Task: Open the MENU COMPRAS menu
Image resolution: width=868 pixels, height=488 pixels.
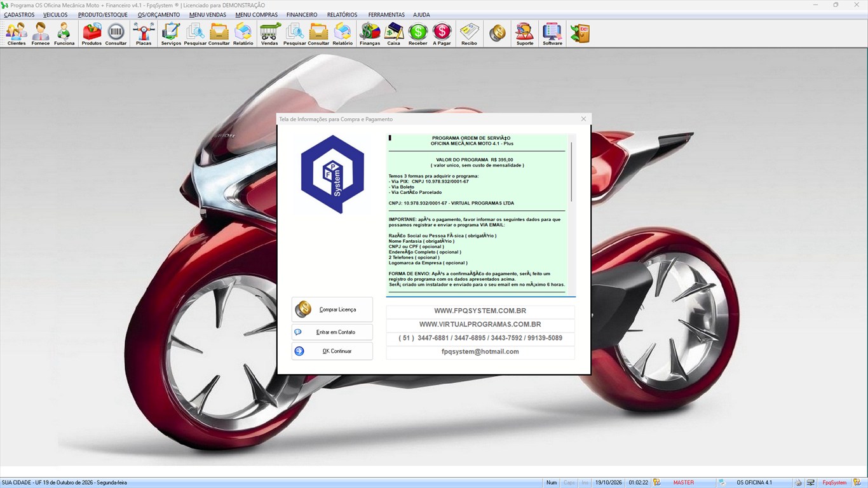Action: (256, 15)
